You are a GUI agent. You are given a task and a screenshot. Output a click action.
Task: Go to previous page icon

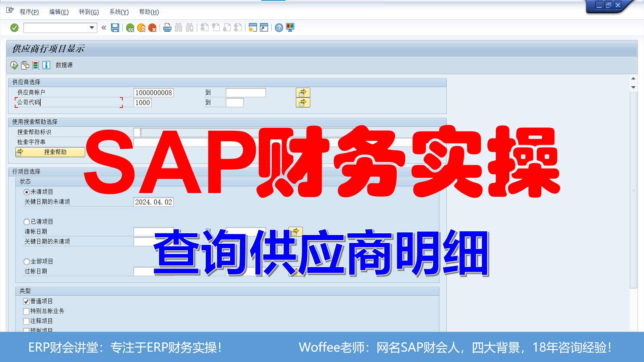(216, 28)
